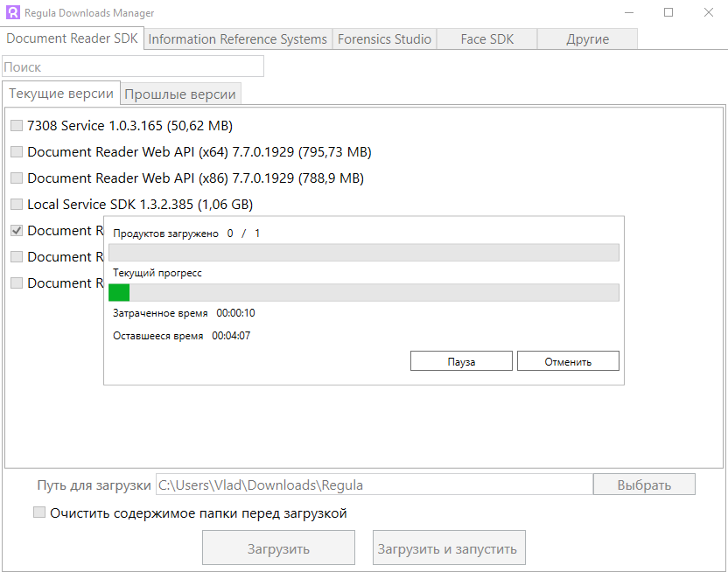Click the Загрузить и запустить button
This screenshot has width=728, height=572.
[449, 548]
